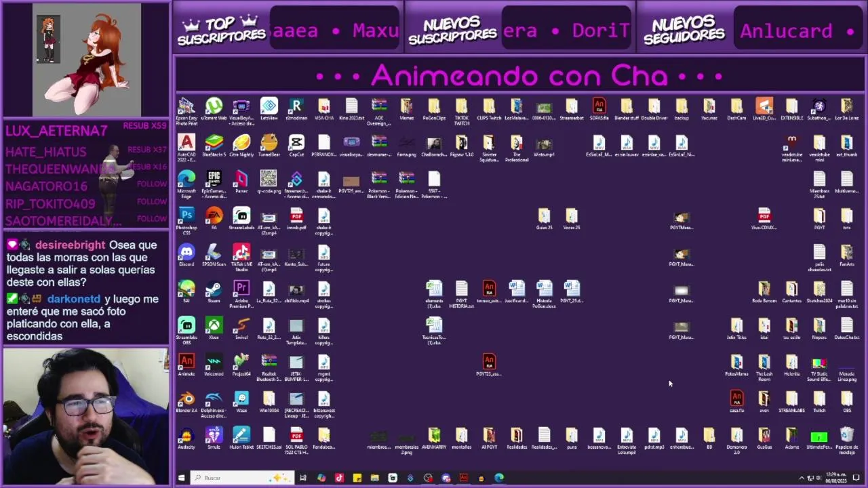Open the PoGonClips folder

tap(434, 110)
